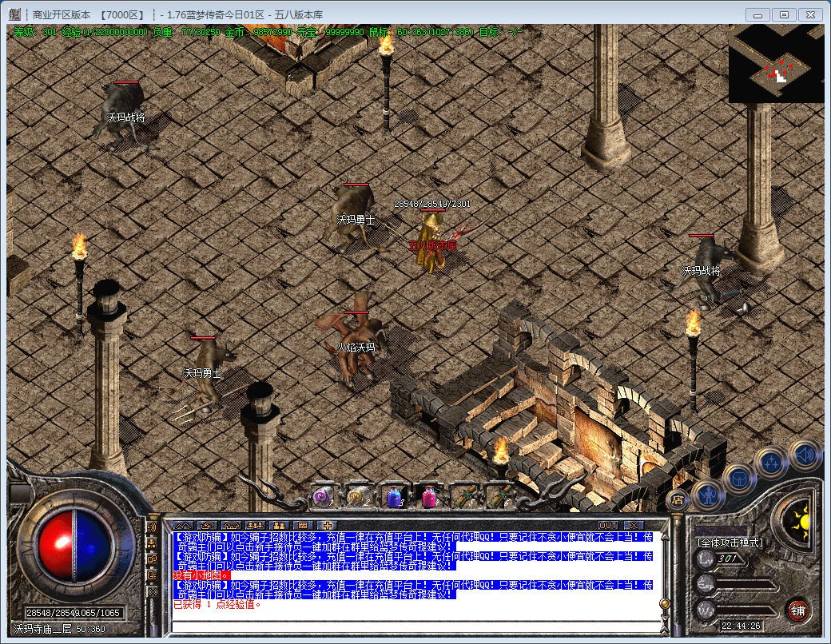Use the bundle item in slot 6
The image size is (831, 644).
(498, 497)
